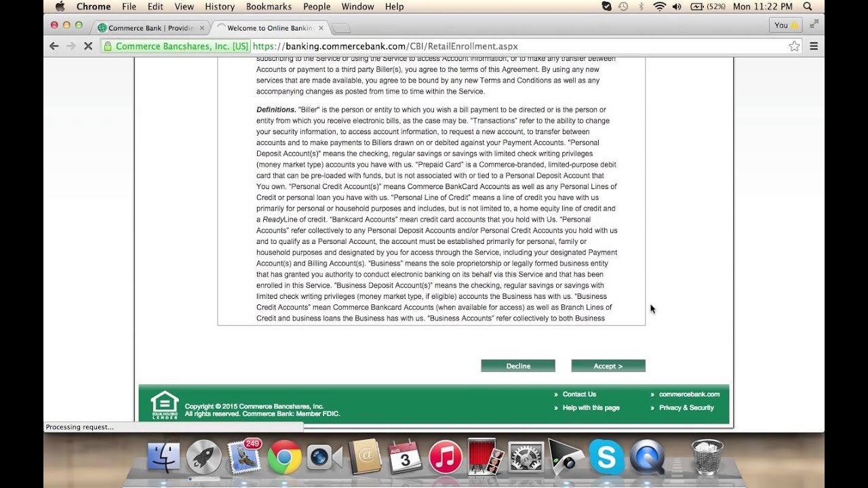Open the View menu

coord(184,6)
